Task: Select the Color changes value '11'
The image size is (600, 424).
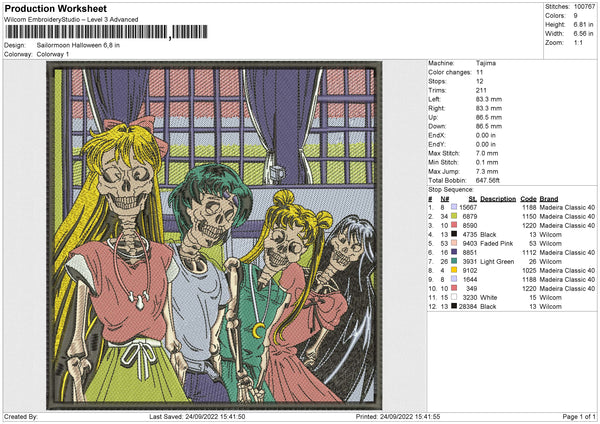Action: (479, 72)
